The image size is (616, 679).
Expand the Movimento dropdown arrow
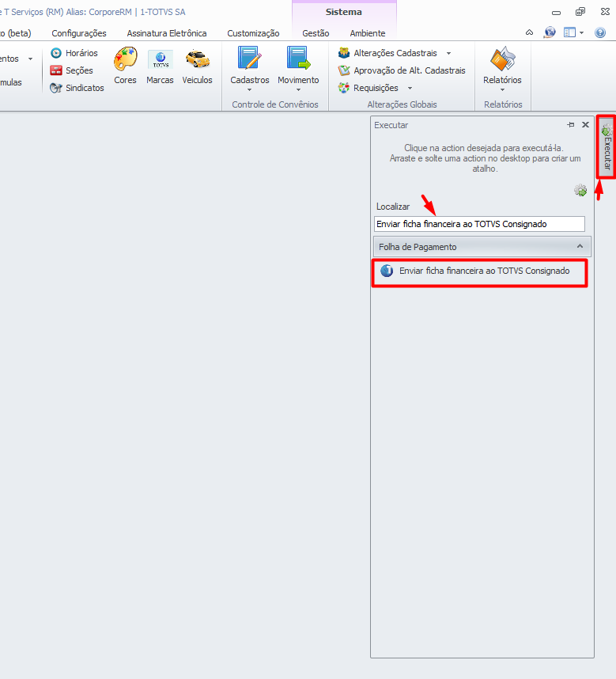(298, 89)
